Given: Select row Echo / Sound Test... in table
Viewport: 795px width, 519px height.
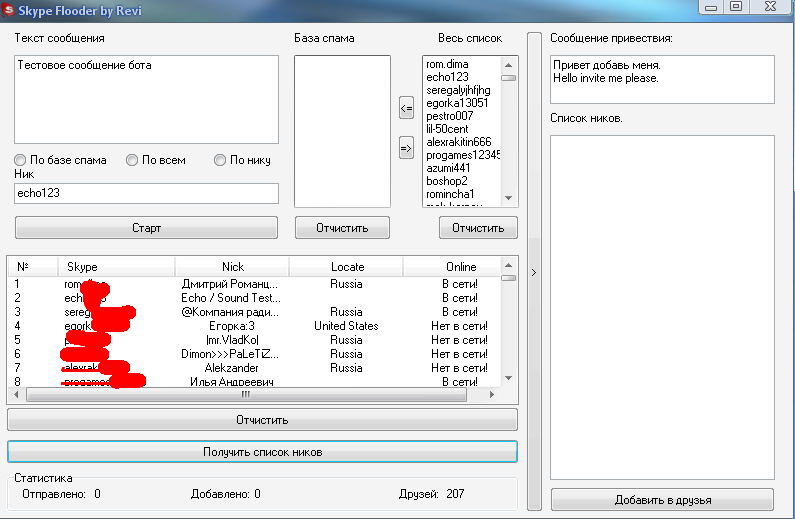Looking at the screenshot, I should click(x=255, y=298).
